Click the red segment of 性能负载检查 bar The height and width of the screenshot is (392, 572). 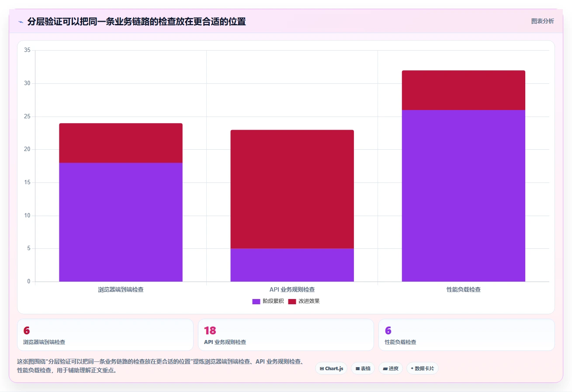[463, 90]
